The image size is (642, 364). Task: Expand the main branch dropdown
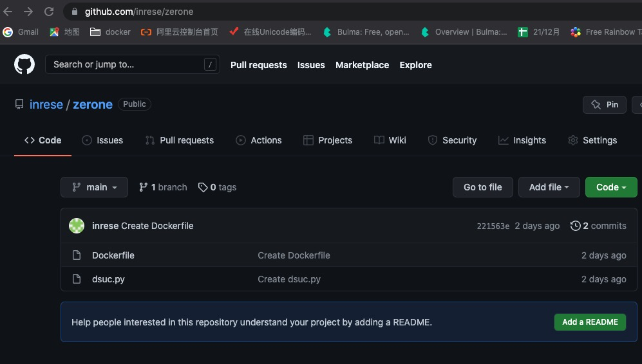[x=94, y=187]
